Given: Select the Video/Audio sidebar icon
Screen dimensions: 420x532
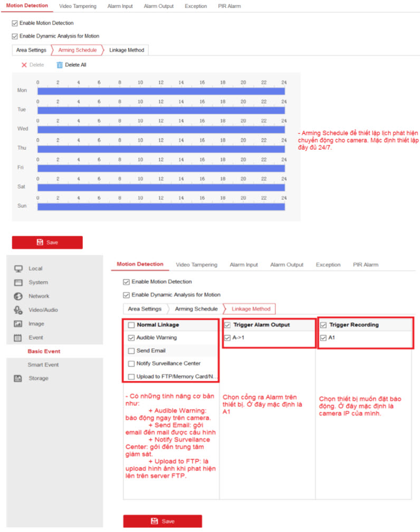Looking at the screenshot, I should click(x=18, y=310).
